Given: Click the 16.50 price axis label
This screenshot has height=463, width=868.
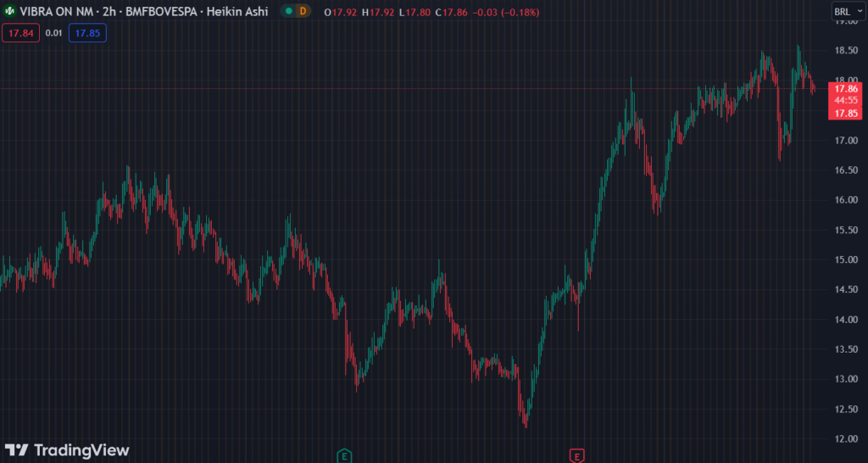Looking at the screenshot, I should [x=846, y=170].
